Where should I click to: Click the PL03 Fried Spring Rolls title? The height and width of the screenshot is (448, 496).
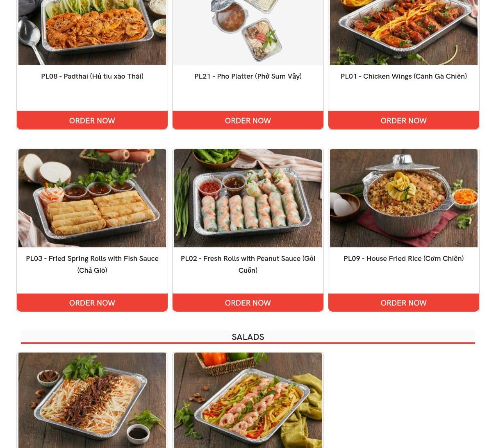tap(92, 264)
